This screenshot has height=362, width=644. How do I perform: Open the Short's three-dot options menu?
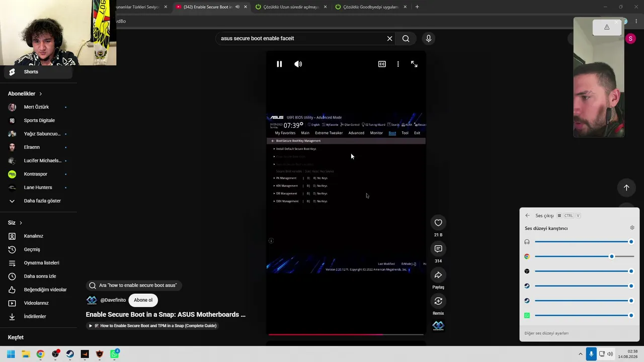[398, 64]
